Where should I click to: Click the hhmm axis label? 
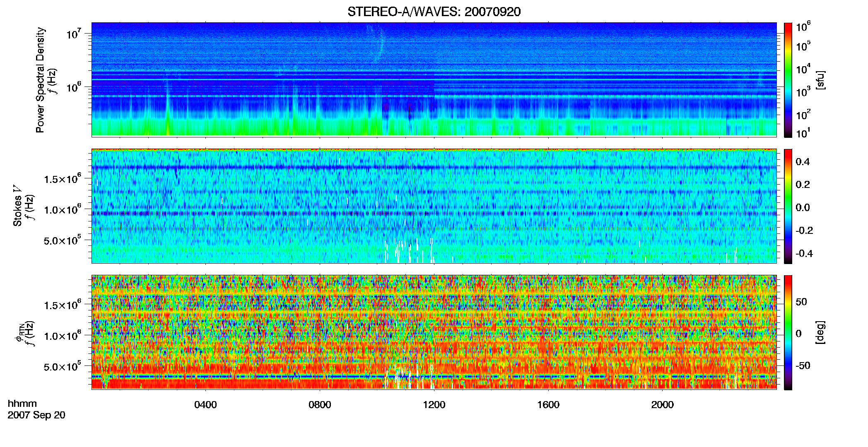click(22, 404)
